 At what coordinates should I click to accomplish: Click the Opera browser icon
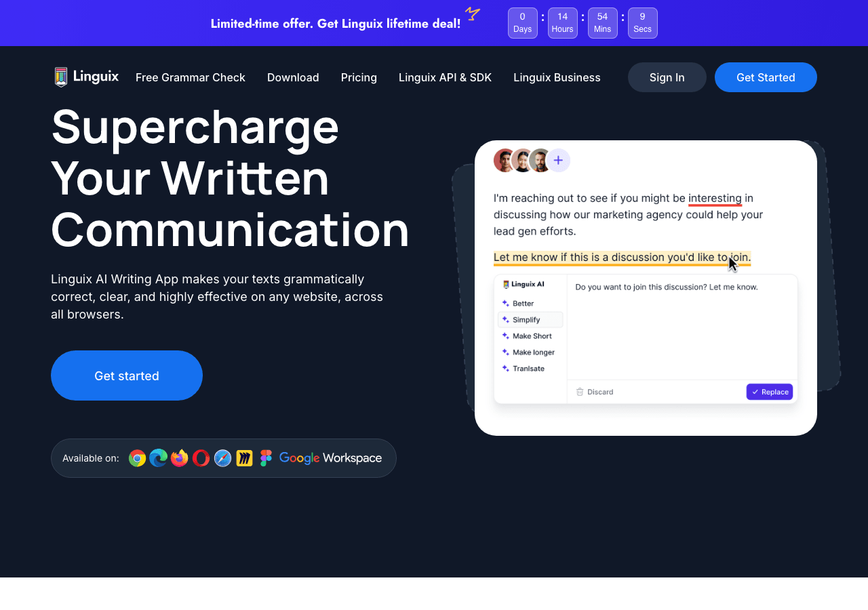[x=201, y=458]
